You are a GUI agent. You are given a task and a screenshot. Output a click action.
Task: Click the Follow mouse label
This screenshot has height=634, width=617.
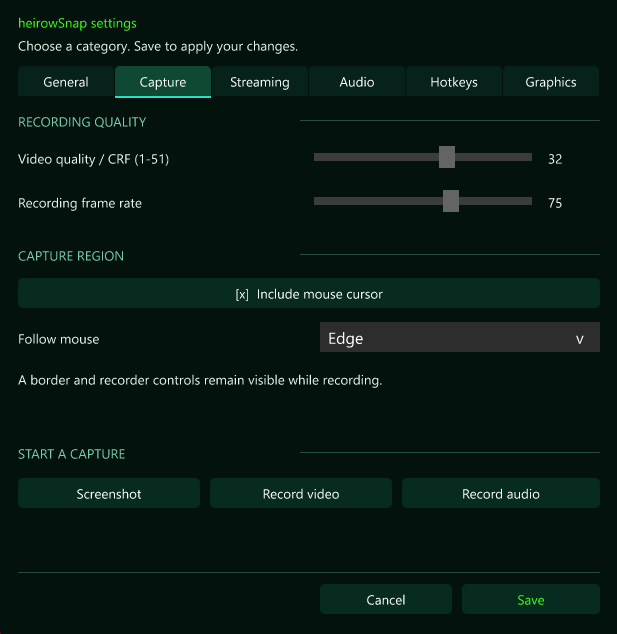pos(59,339)
